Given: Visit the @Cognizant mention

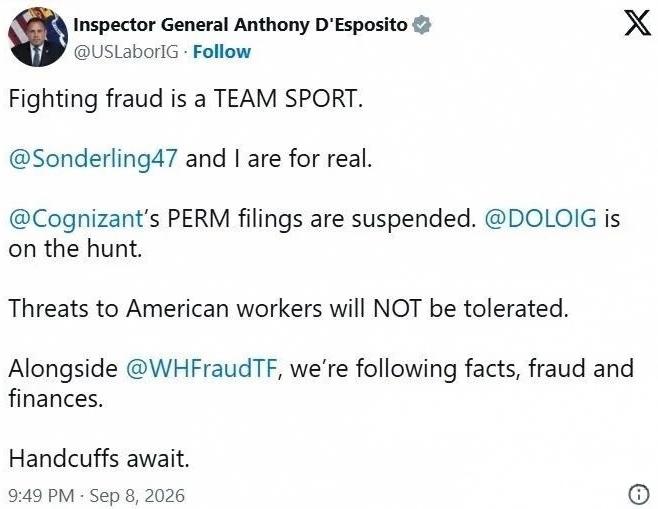Looking at the screenshot, I should pos(76,219).
